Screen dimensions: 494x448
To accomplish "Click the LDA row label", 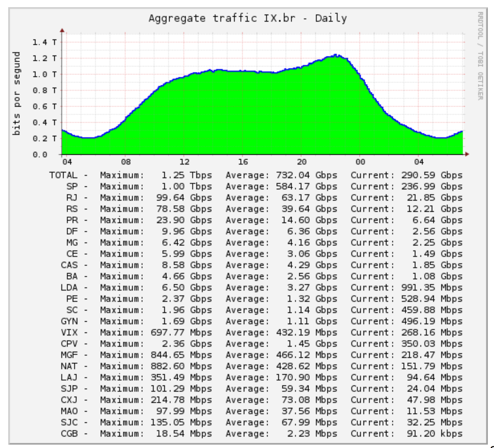I will (69, 288).
